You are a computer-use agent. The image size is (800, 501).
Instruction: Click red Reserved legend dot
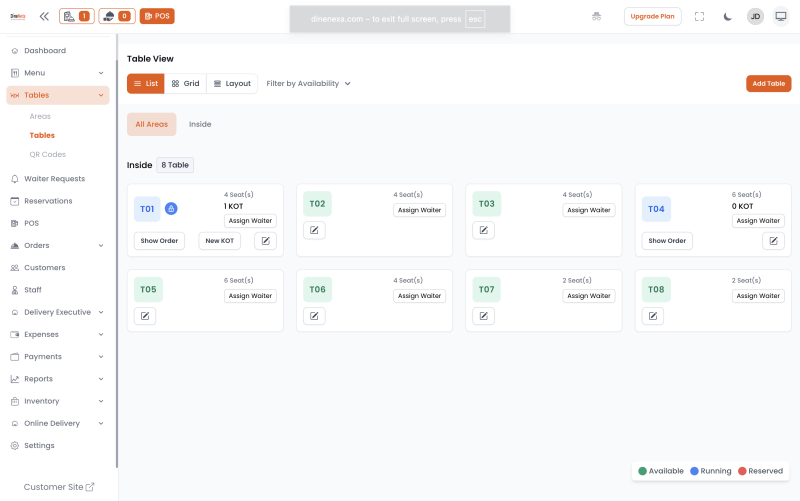[742, 471]
